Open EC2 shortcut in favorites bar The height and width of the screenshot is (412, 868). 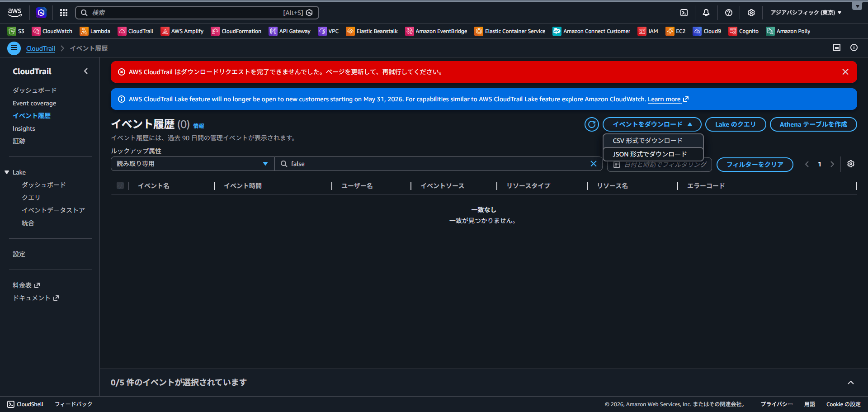(x=675, y=31)
